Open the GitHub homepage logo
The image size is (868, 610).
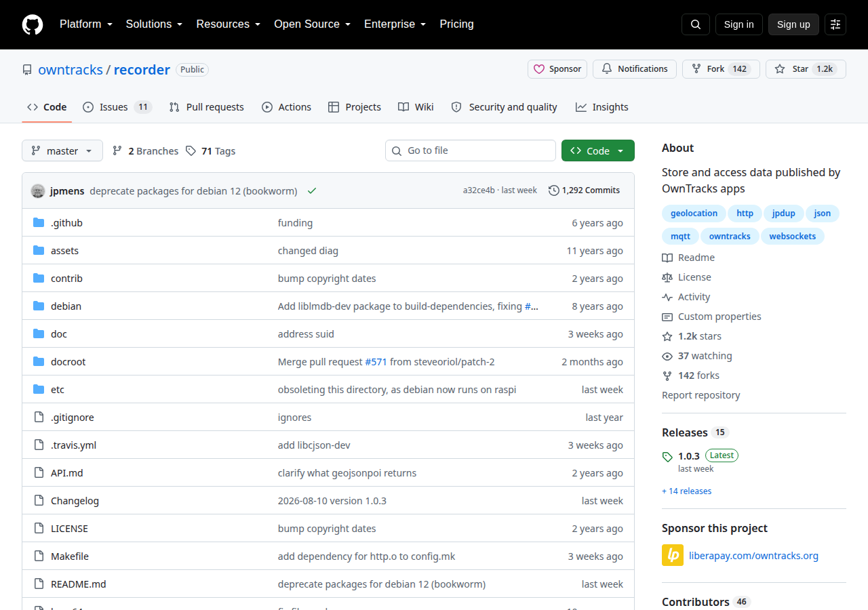click(x=33, y=24)
